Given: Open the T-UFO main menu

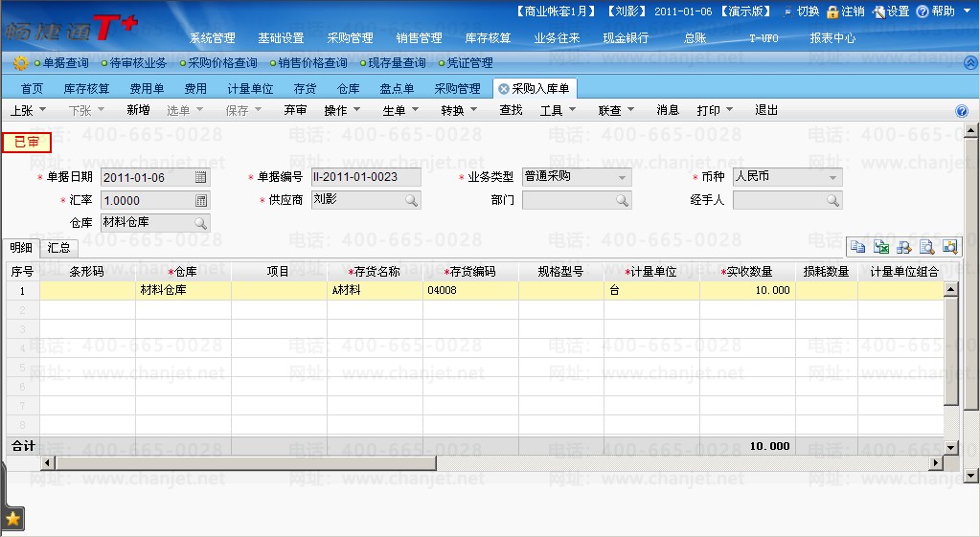Looking at the screenshot, I should [763, 38].
